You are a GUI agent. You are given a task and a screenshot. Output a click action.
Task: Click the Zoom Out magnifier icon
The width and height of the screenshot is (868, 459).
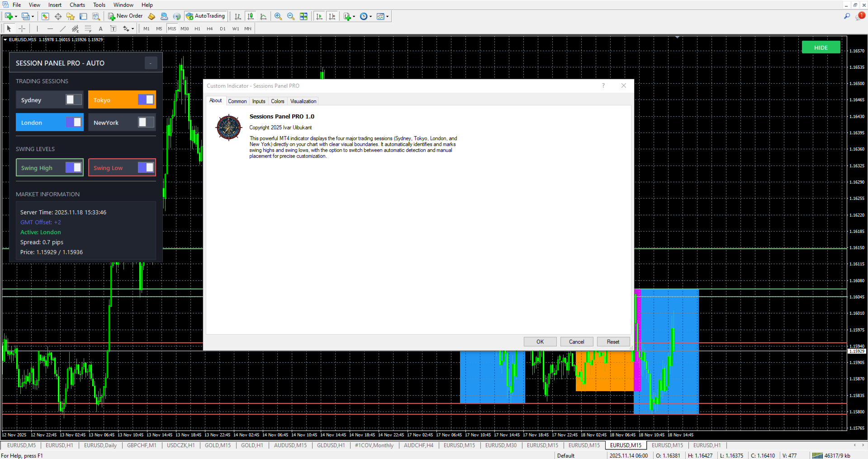(x=291, y=16)
